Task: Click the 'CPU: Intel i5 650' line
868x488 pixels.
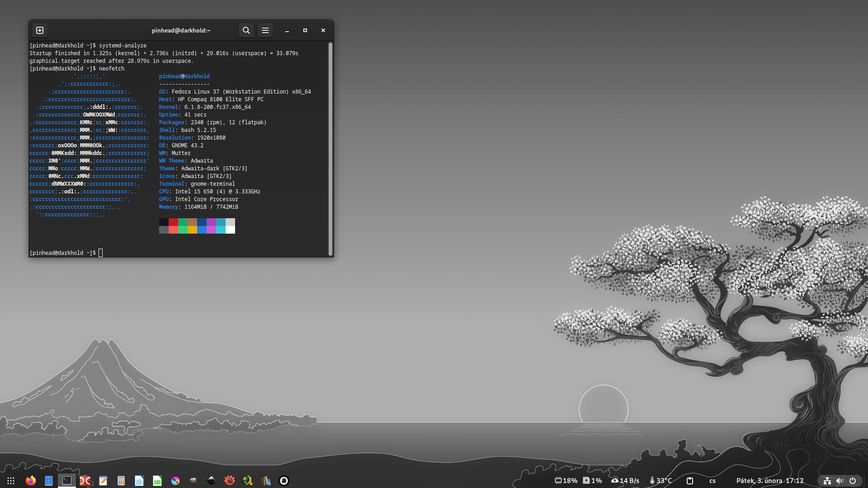Action: [209, 192]
